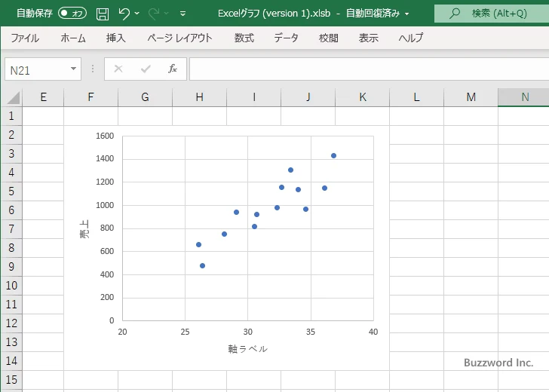Switch to the 校閲 tab
Screen dimensions: 549x392
point(329,38)
